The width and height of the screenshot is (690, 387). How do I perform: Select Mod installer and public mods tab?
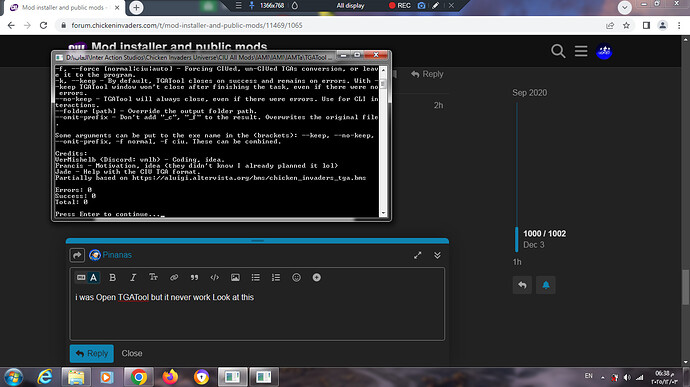64,7
